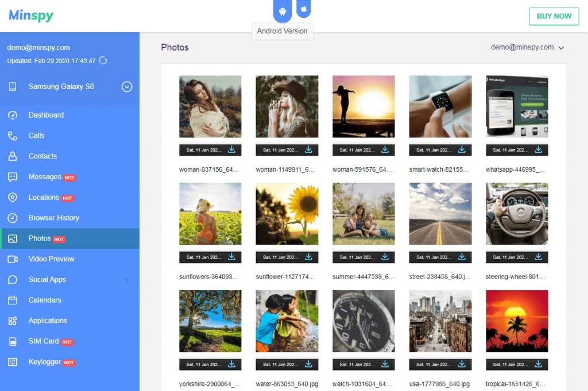
Task: Click the BUY NOW button
Action: point(554,16)
